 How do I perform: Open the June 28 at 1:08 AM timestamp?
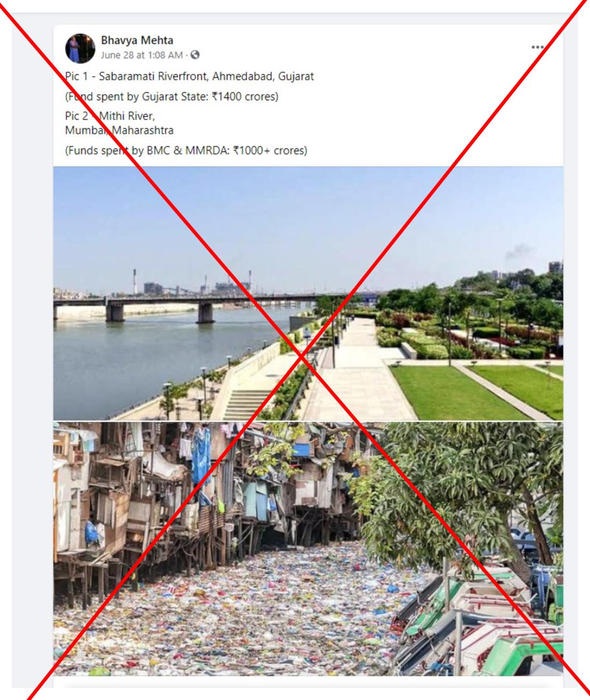[142, 55]
